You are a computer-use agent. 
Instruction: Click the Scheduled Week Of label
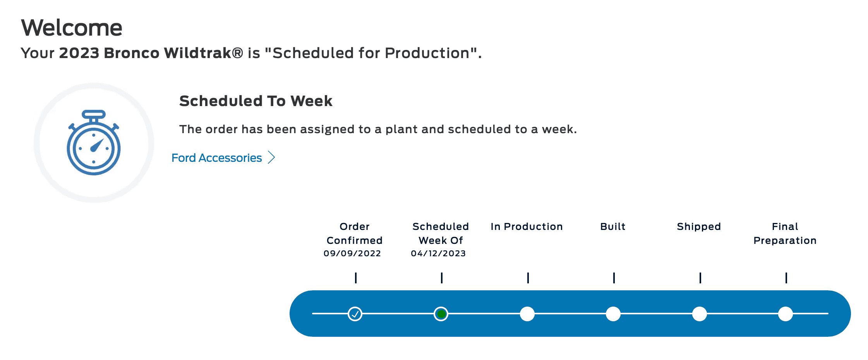441,233
